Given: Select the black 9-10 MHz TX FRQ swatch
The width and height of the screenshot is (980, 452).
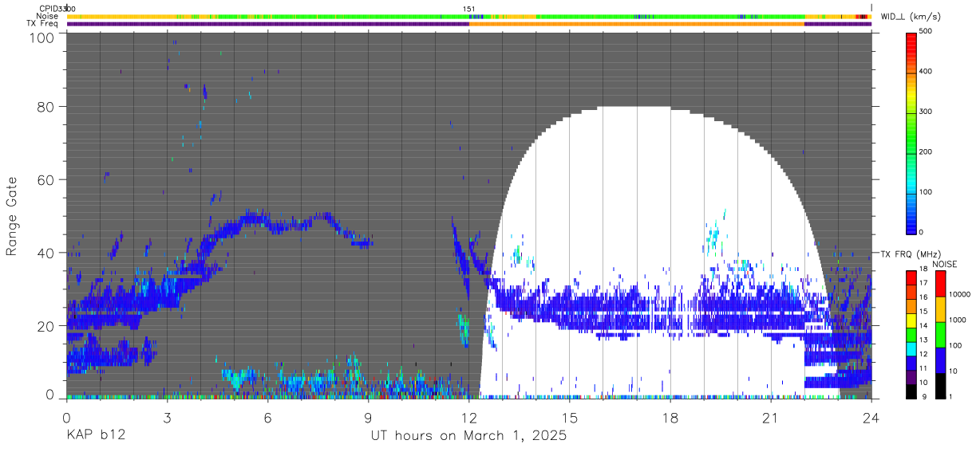Looking at the screenshot, I should click(x=912, y=391).
